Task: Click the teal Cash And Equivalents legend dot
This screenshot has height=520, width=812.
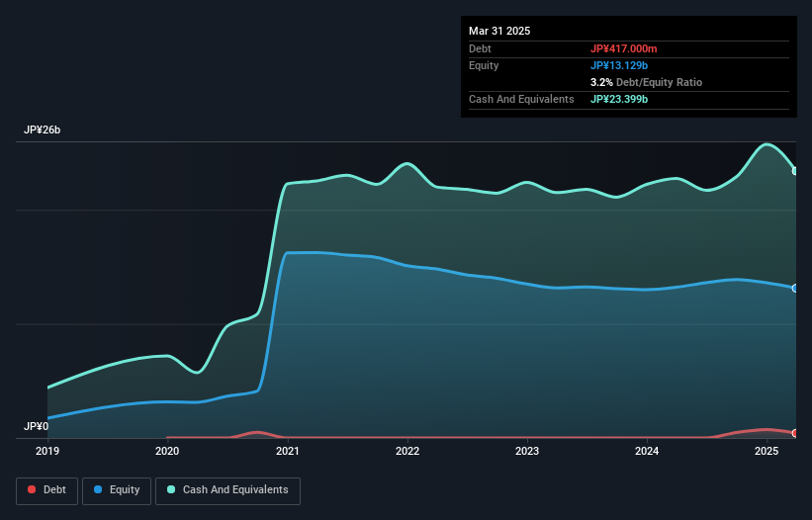Action: click(x=171, y=489)
